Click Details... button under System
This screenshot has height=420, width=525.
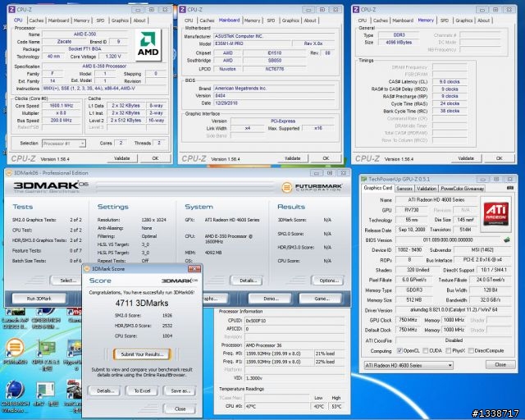pyautogui.click(x=248, y=281)
